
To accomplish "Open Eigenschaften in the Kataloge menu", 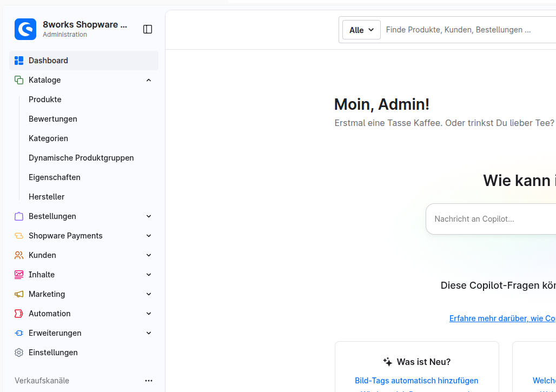I will click(x=55, y=177).
